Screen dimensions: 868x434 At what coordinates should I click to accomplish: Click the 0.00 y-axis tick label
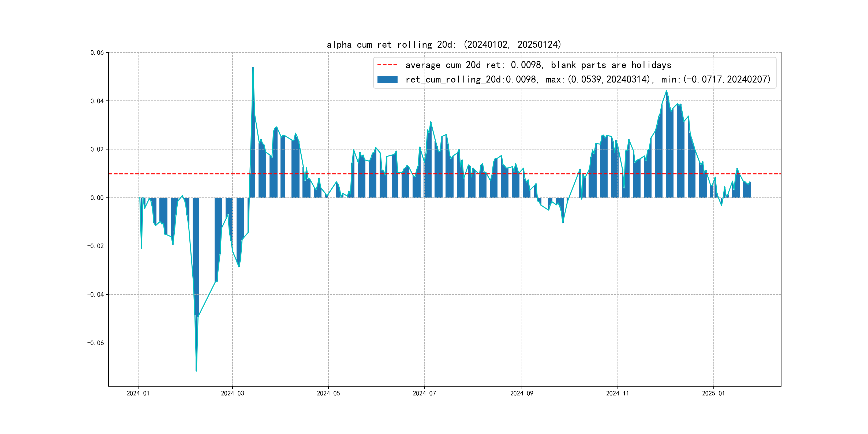click(97, 198)
